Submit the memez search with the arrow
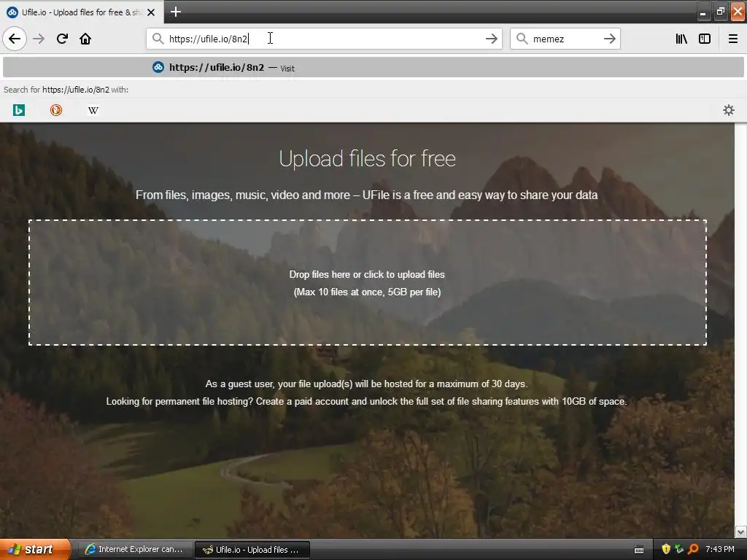 [609, 39]
